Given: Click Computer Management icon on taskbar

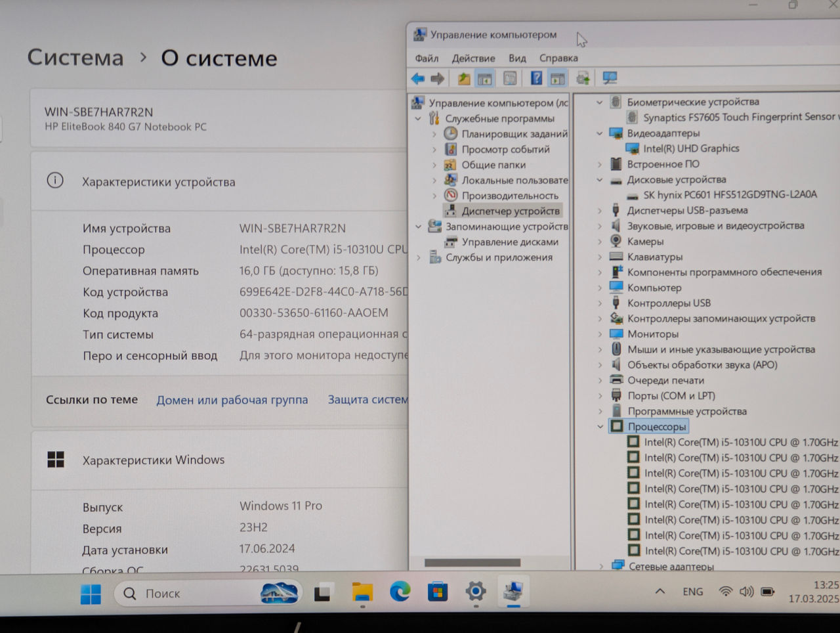Looking at the screenshot, I should point(513,591).
